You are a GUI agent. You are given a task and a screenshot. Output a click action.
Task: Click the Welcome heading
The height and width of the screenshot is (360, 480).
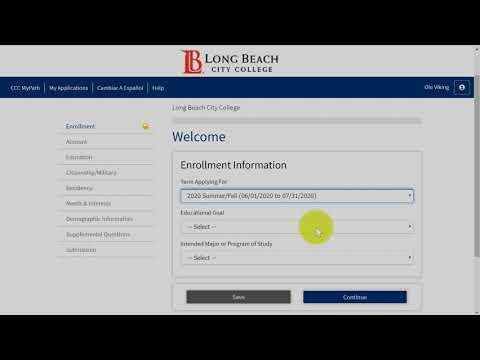(199, 137)
